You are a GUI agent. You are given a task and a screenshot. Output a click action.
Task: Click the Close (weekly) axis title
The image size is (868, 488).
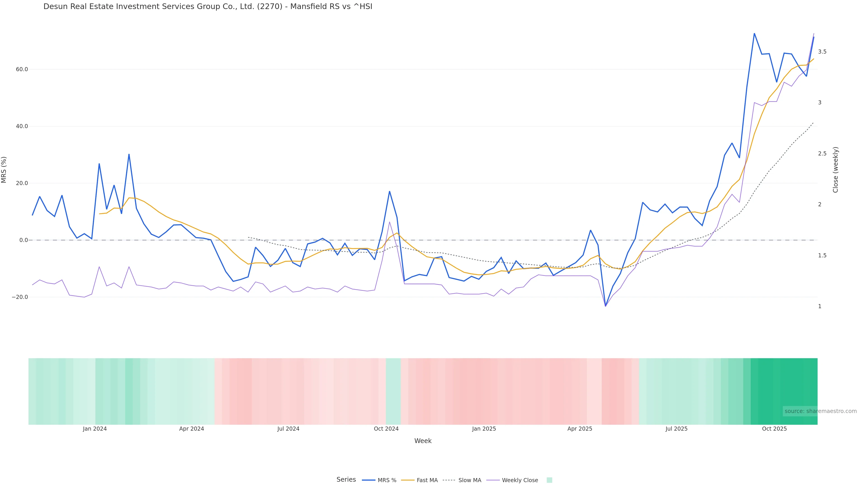[x=835, y=170]
